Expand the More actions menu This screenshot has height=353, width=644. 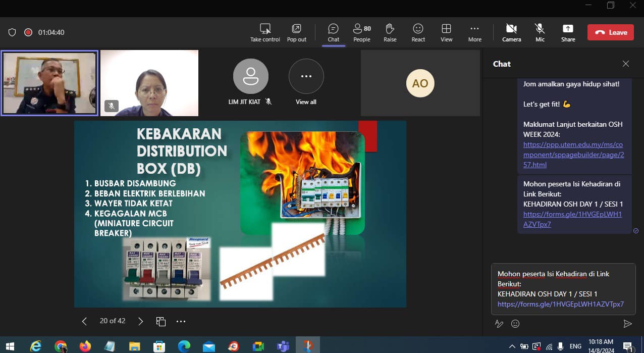474,32
